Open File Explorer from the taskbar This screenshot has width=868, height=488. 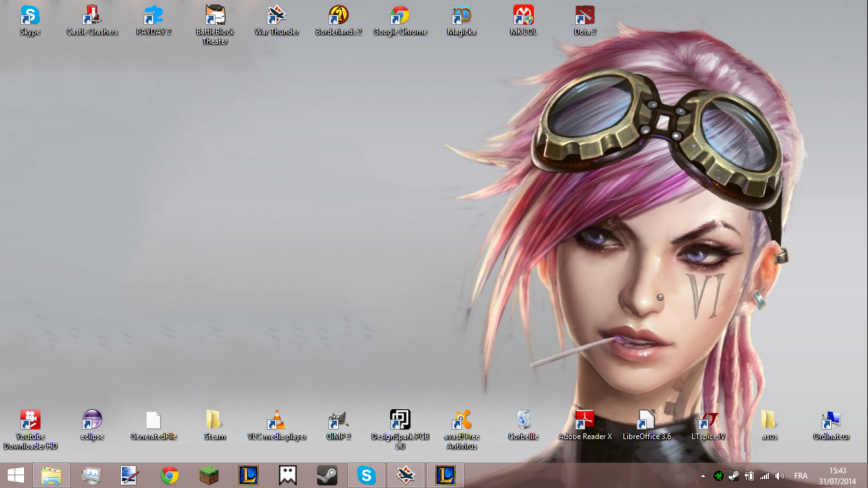(51, 475)
